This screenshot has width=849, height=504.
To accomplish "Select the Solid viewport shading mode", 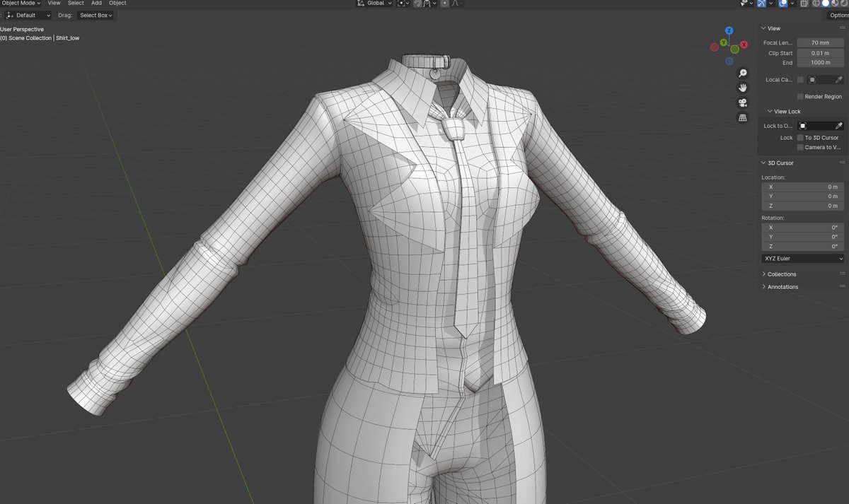I will click(x=826, y=4).
